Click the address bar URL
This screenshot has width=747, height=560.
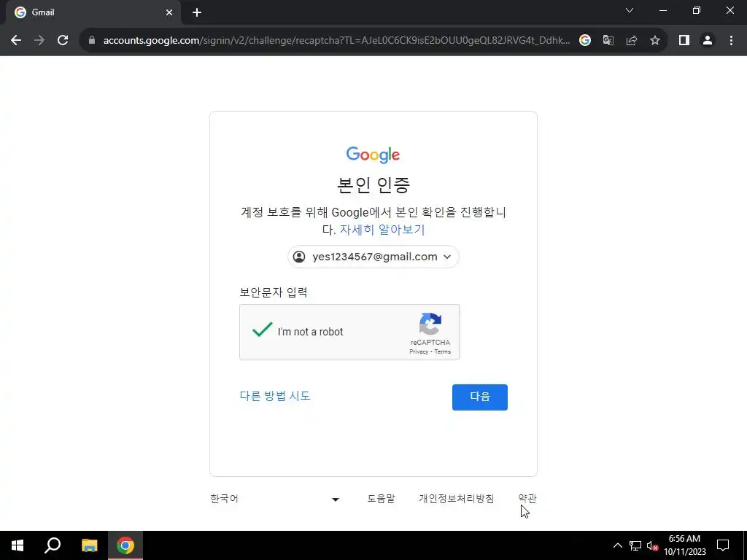click(336, 41)
